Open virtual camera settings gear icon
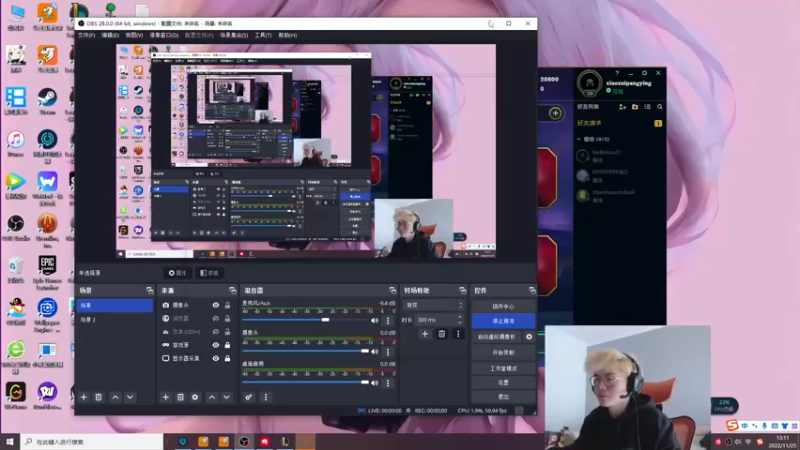800x450 pixels. [x=529, y=337]
